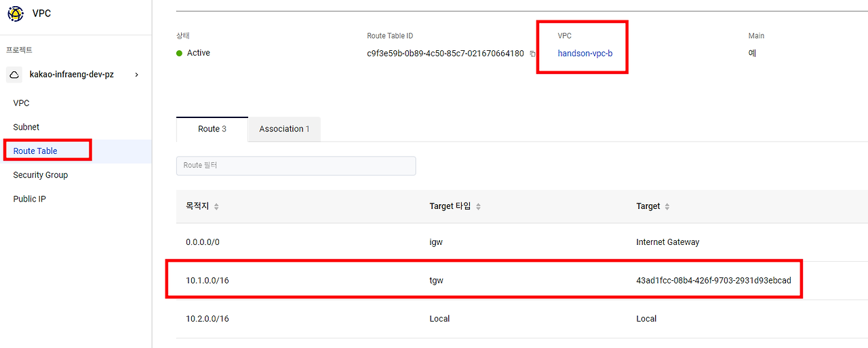The width and height of the screenshot is (868, 348).
Task: Click the 상태 field label
Action: click(x=183, y=36)
